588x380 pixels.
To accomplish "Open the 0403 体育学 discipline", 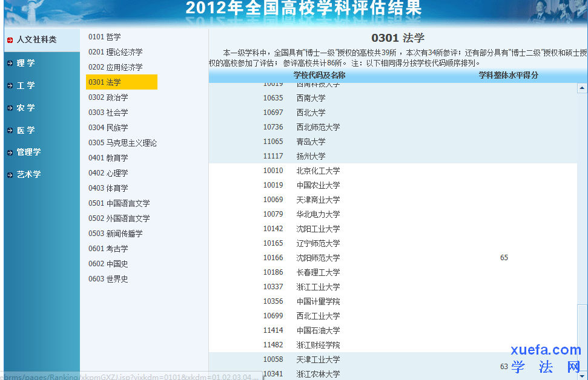I will point(108,188).
